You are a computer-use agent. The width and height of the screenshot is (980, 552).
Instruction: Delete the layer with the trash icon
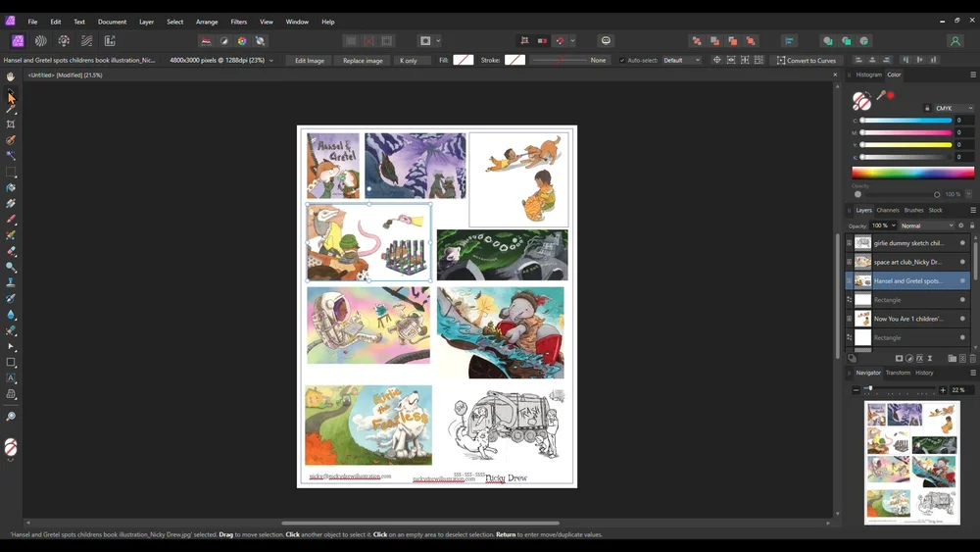click(972, 359)
